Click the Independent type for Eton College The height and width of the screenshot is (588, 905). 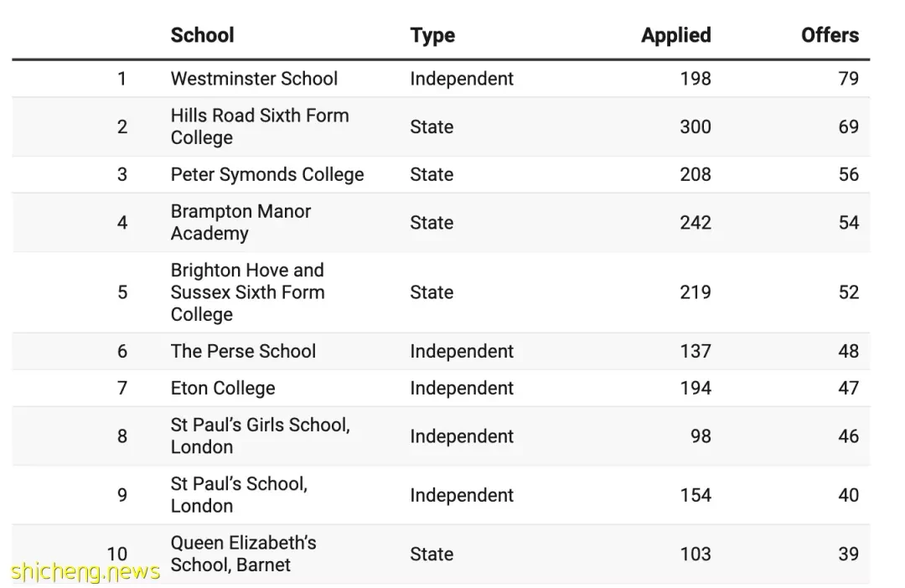[462, 388]
